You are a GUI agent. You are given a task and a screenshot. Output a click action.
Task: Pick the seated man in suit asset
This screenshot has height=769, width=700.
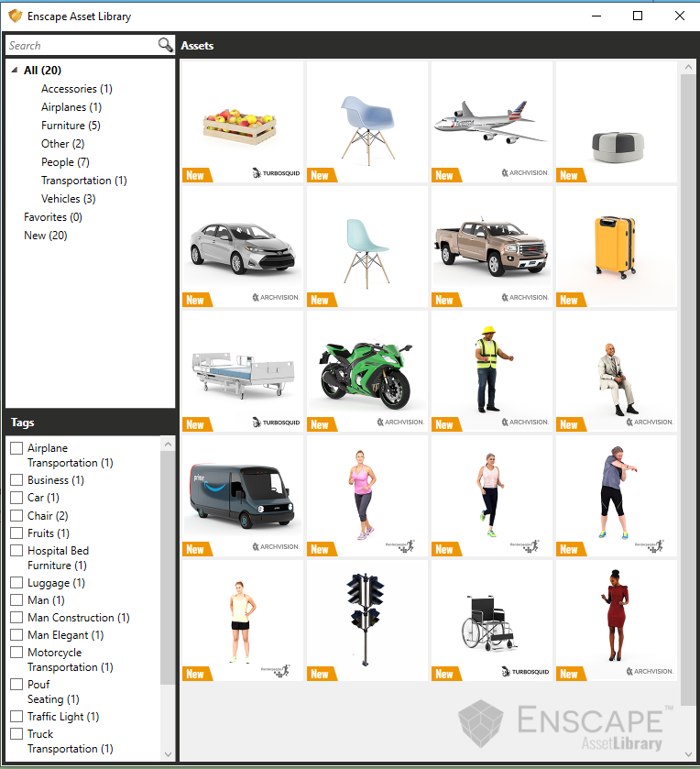click(617, 371)
